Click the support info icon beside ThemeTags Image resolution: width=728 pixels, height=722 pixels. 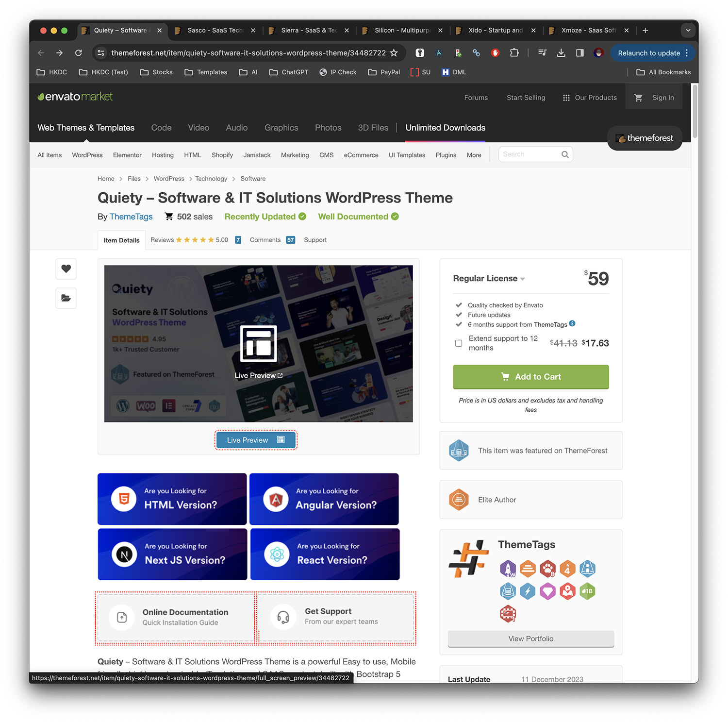572,324
